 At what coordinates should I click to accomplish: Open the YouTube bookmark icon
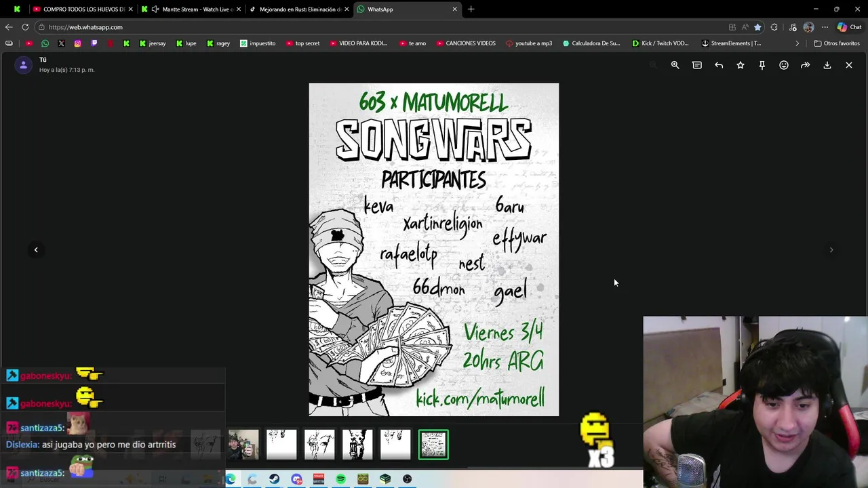coord(28,43)
